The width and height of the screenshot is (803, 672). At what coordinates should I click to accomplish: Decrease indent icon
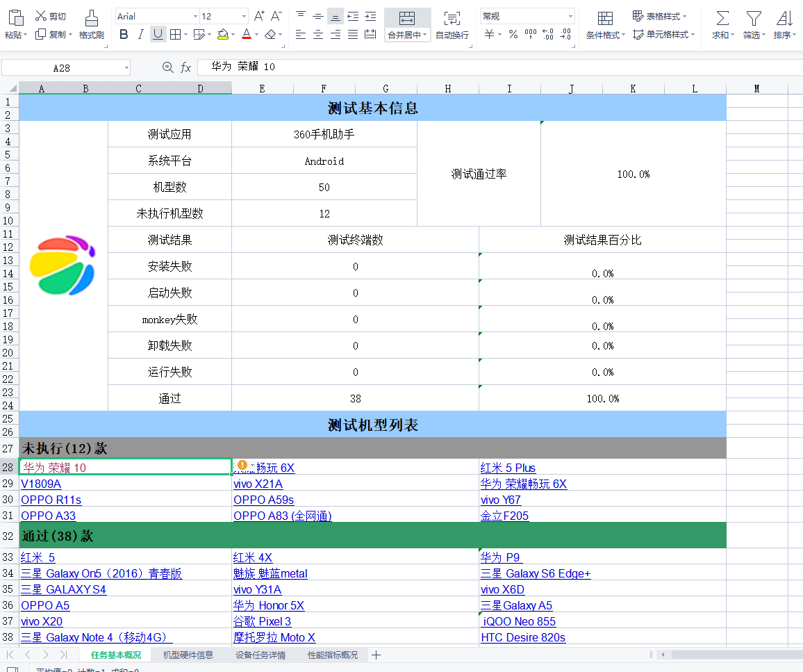(x=353, y=17)
